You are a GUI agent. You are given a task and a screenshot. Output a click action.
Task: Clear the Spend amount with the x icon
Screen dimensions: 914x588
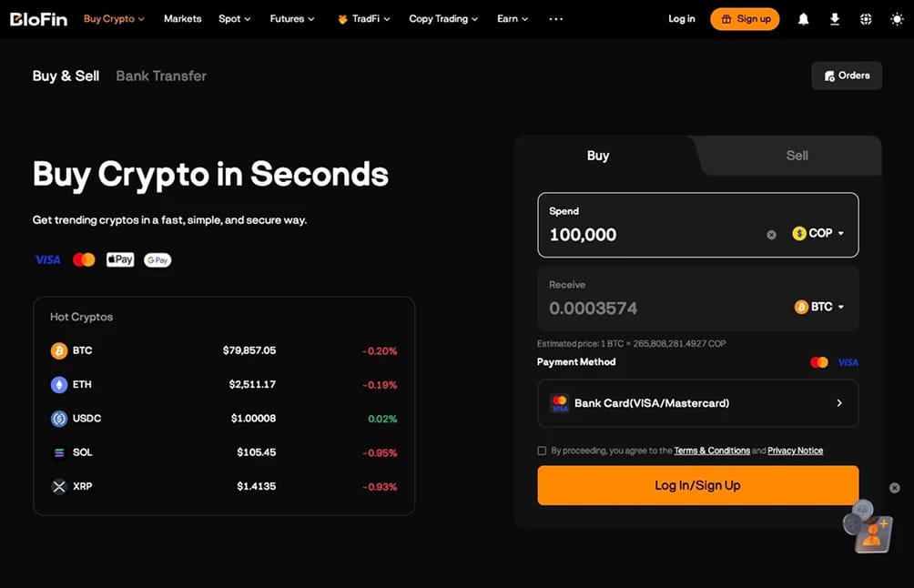click(771, 235)
